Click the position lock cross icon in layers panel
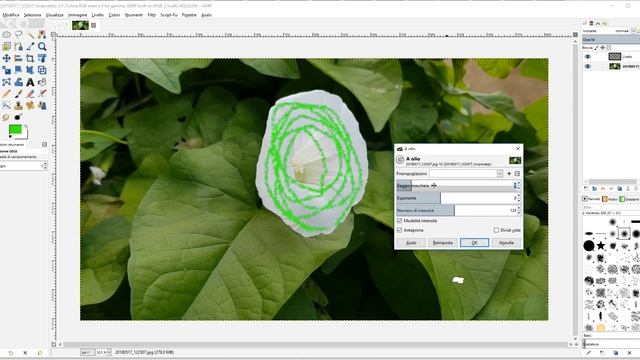This screenshot has height=360, width=640. [602, 48]
